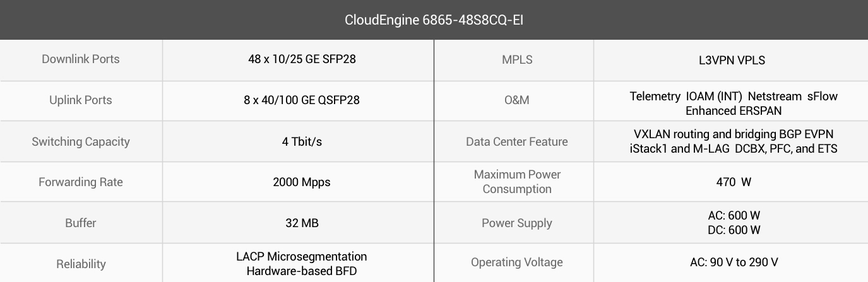Image resolution: width=868 pixels, height=282 pixels.
Task: Click the 4 Tbit/s value cell
Action: 298,141
